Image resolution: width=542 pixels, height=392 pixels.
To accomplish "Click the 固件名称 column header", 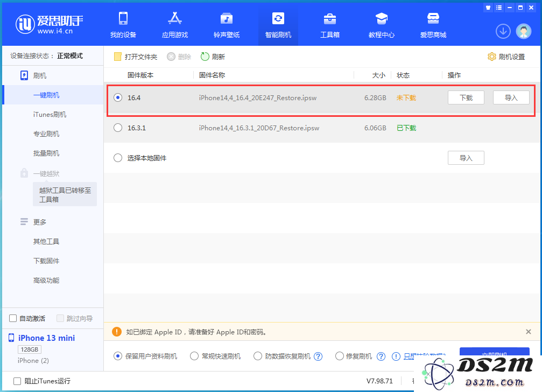I will coord(212,75).
